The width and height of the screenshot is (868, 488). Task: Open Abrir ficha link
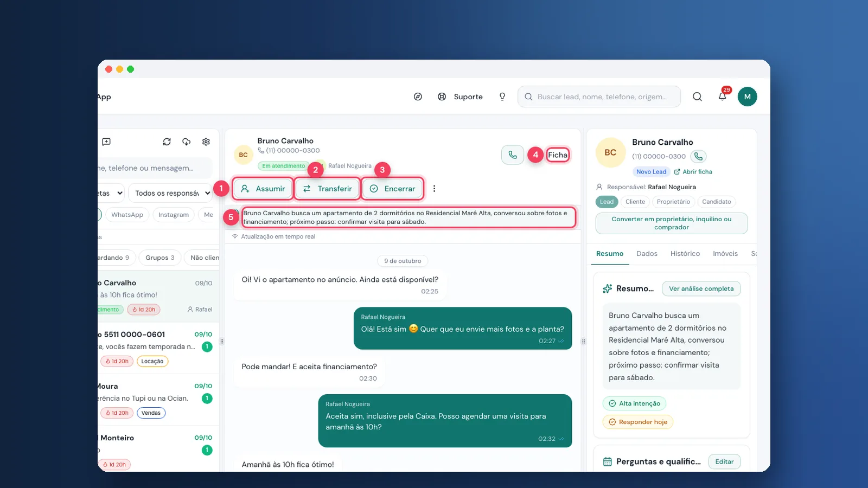693,172
